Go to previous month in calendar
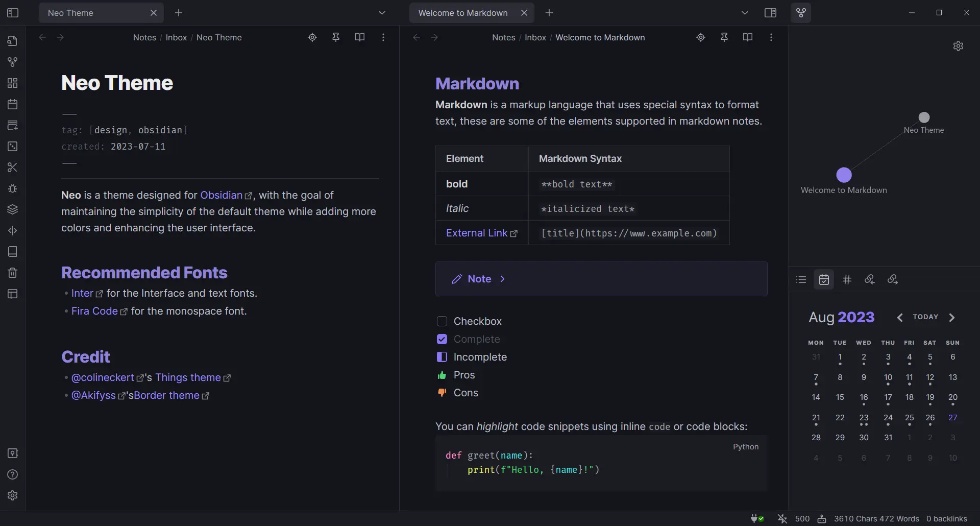 (900, 318)
